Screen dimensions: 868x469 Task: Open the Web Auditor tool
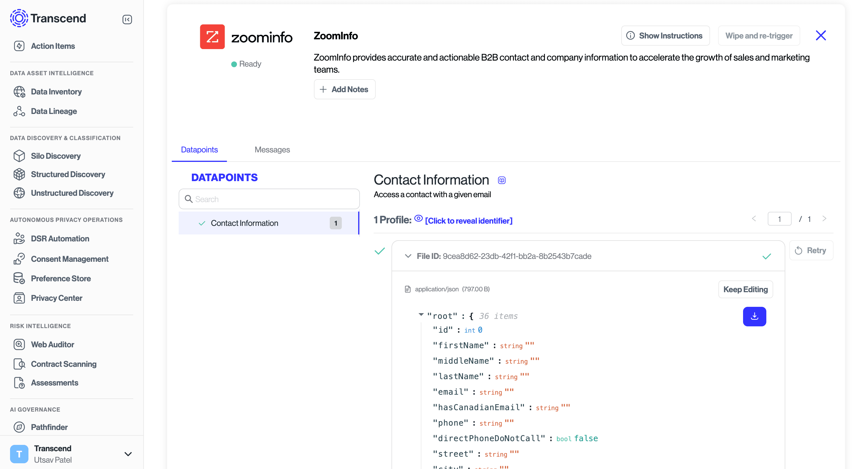[52, 344]
